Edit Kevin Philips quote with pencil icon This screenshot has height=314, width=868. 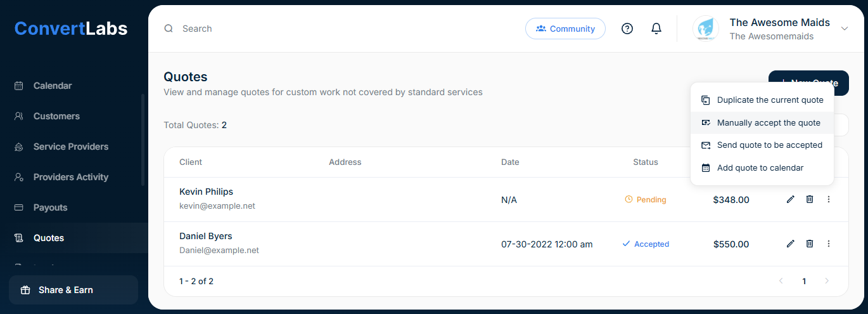790,200
